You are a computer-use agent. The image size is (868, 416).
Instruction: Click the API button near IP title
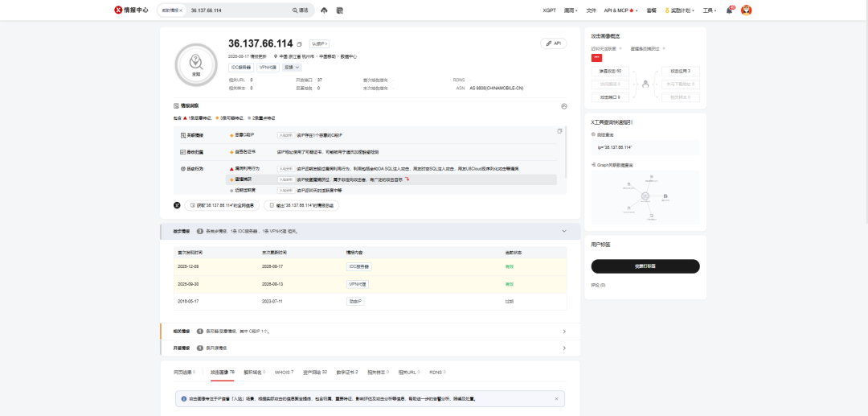click(x=554, y=43)
